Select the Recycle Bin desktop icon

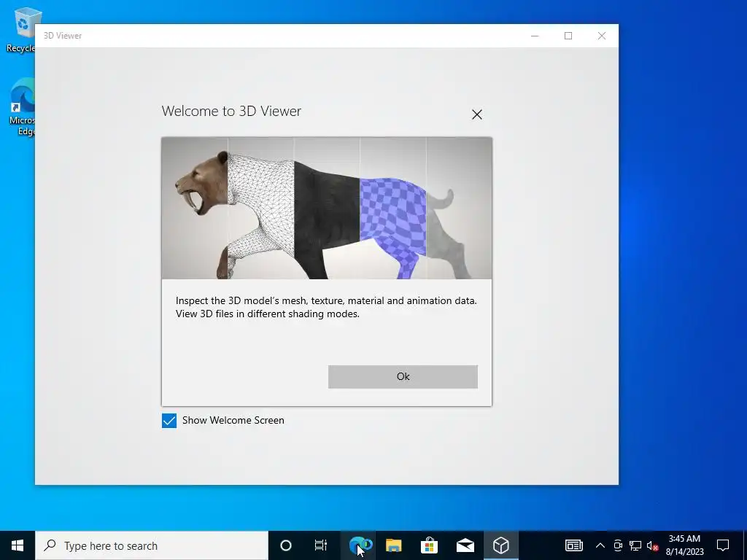tap(20, 29)
